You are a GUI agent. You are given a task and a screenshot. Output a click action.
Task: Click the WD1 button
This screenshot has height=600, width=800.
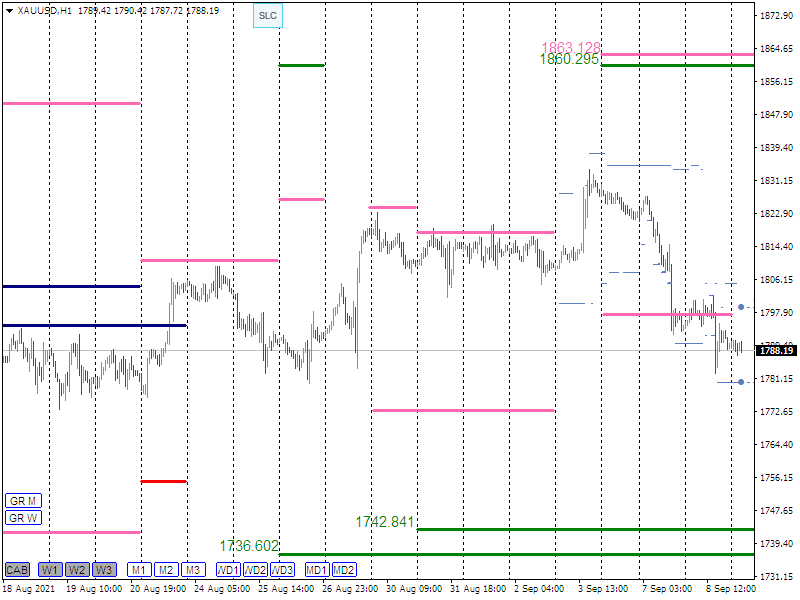click(x=228, y=570)
